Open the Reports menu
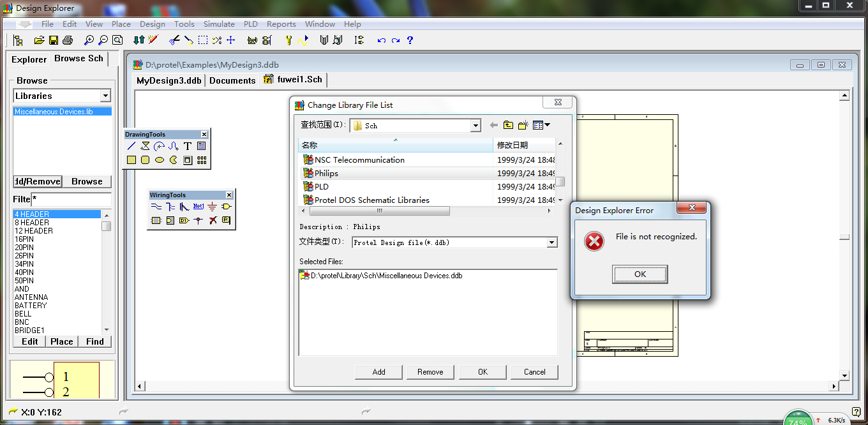The height and width of the screenshot is (425, 868). [281, 24]
